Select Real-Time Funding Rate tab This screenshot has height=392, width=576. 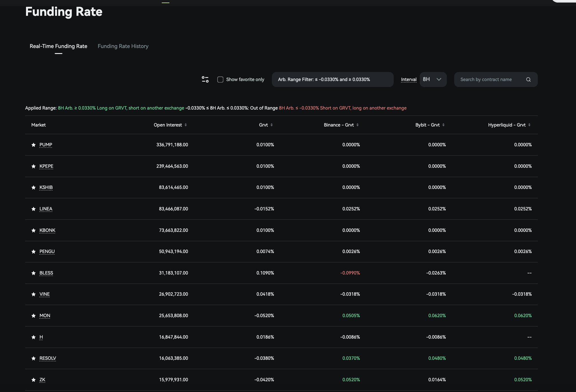pos(59,46)
